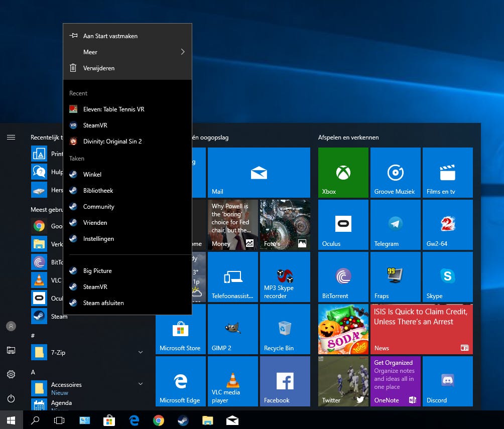Open the Xbox tile
The image size is (504, 429).
(343, 173)
